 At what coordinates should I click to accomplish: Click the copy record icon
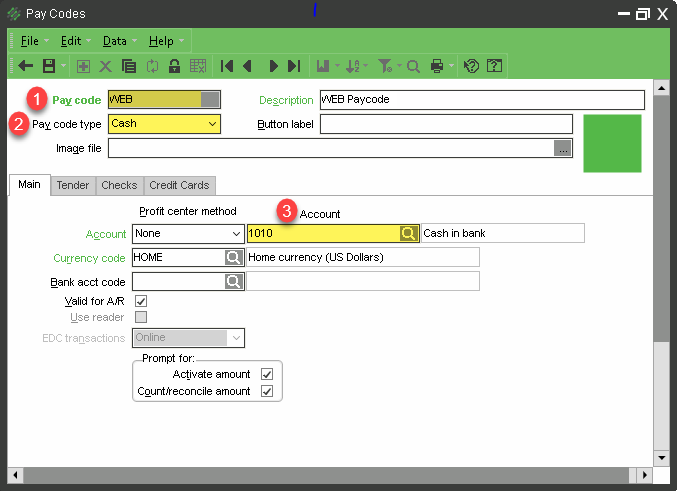pyautogui.click(x=129, y=67)
